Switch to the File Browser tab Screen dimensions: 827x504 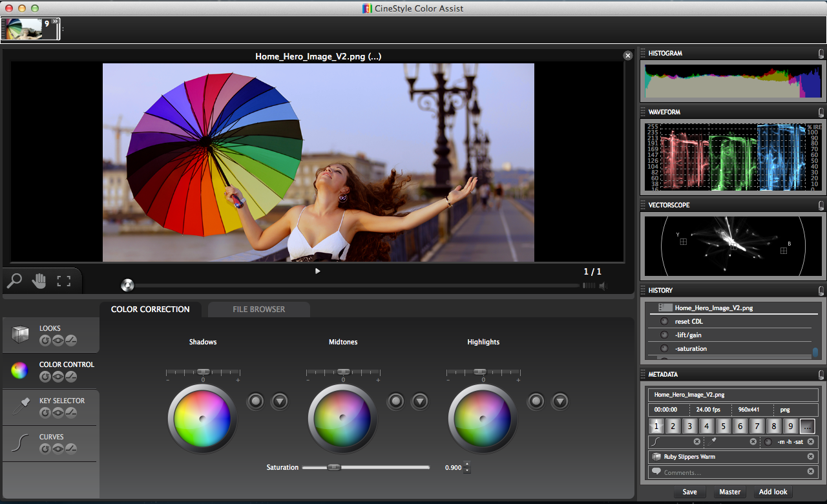[258, 310]
